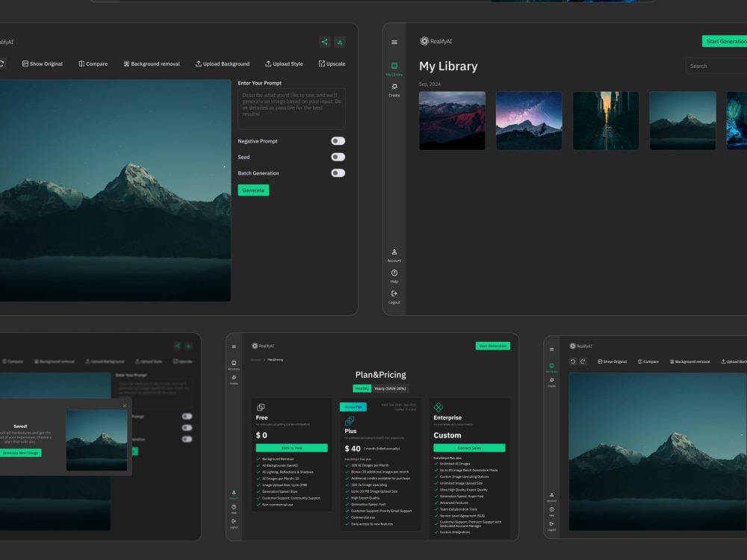Click Generate New Image in the Saved! dialog
Viewport: 747px width, 560px height.
coord(20,453)
